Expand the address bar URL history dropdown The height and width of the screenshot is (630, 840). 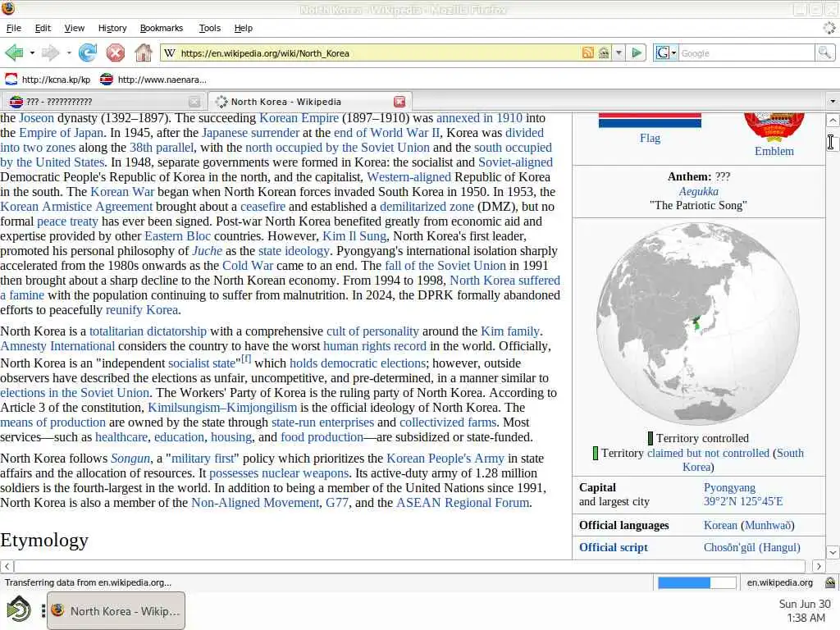coord(619,52)
